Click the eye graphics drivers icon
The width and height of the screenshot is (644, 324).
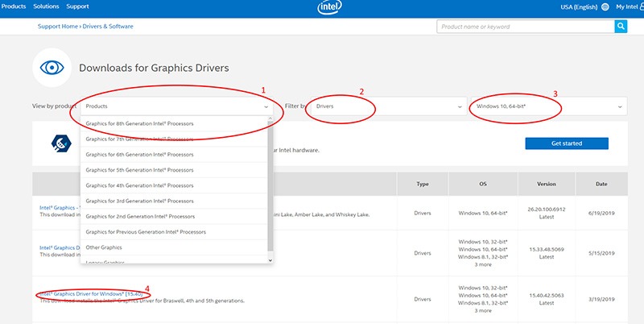(x=52, y=68)
